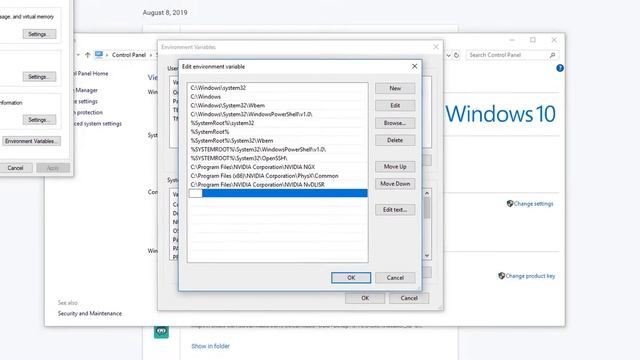
Task: Minimize the Control Panel window
Action: (512, 40)
